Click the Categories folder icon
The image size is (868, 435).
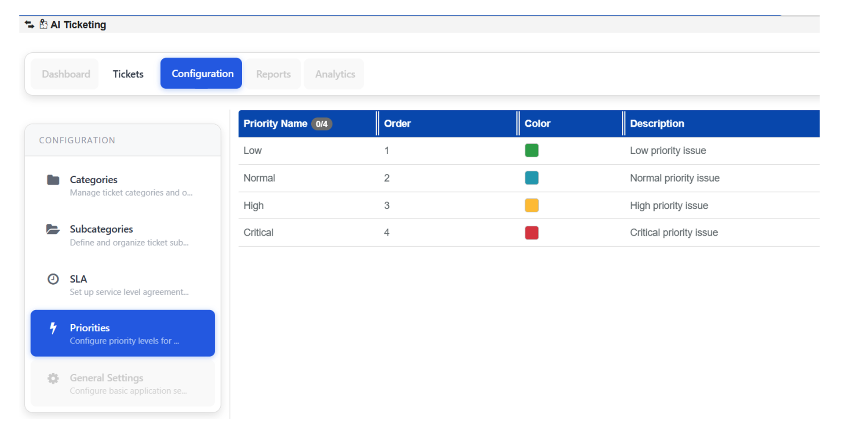click(53, 180)
